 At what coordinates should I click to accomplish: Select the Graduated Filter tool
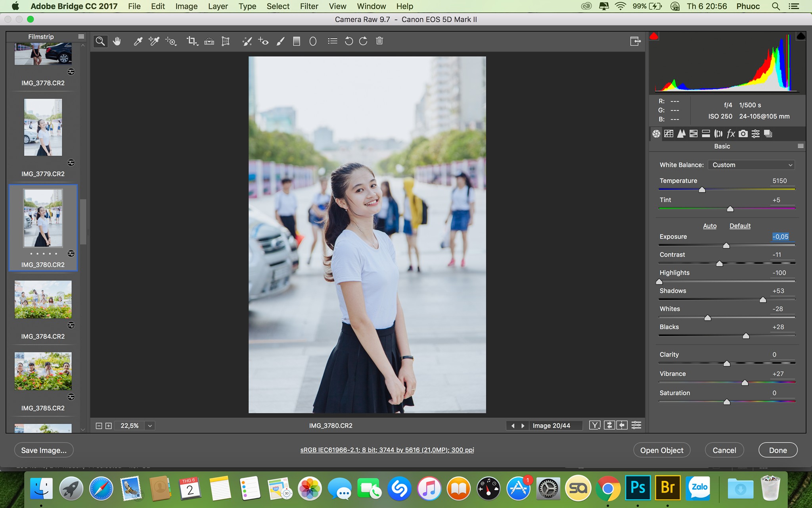pos(296,41)
